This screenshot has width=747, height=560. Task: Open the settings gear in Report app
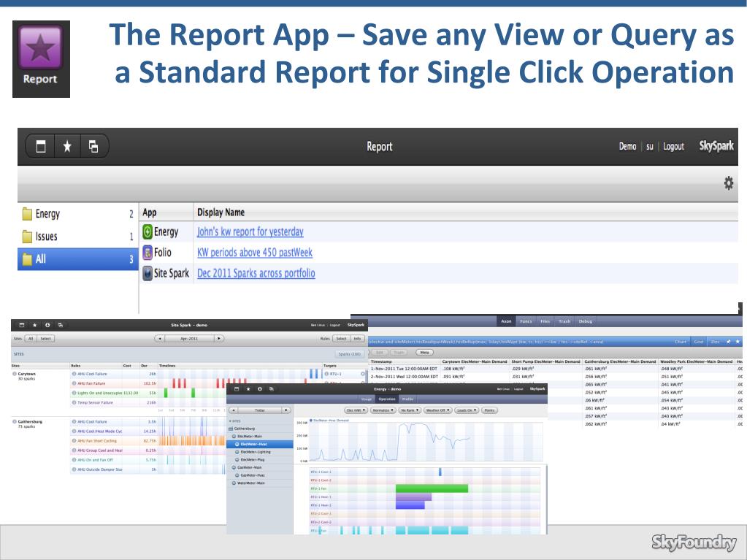pyautogui.click(x=729, y=183)
